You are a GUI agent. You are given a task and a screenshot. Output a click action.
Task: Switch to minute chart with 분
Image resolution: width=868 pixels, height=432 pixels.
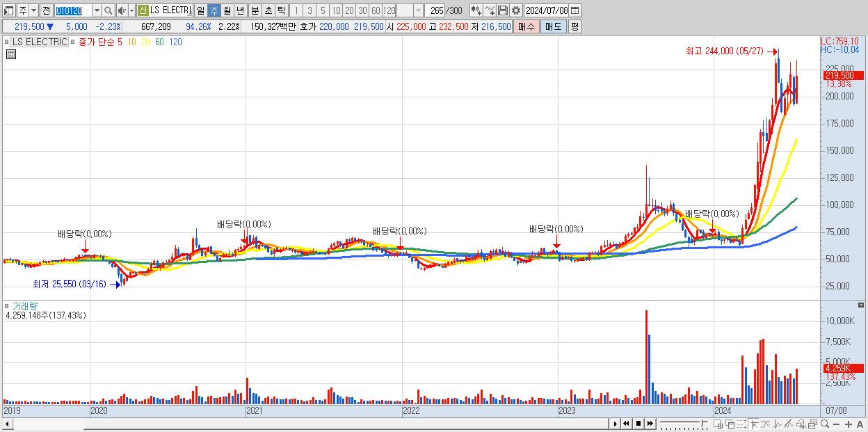pos(255,10)
